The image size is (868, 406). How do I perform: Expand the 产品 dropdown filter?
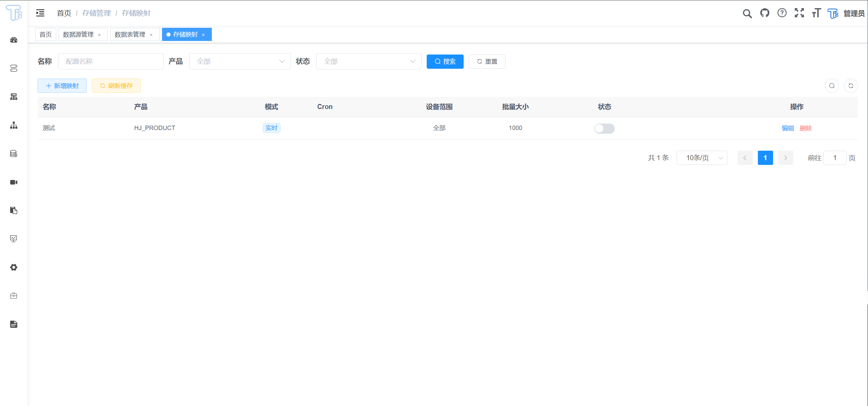pos(240,61)
